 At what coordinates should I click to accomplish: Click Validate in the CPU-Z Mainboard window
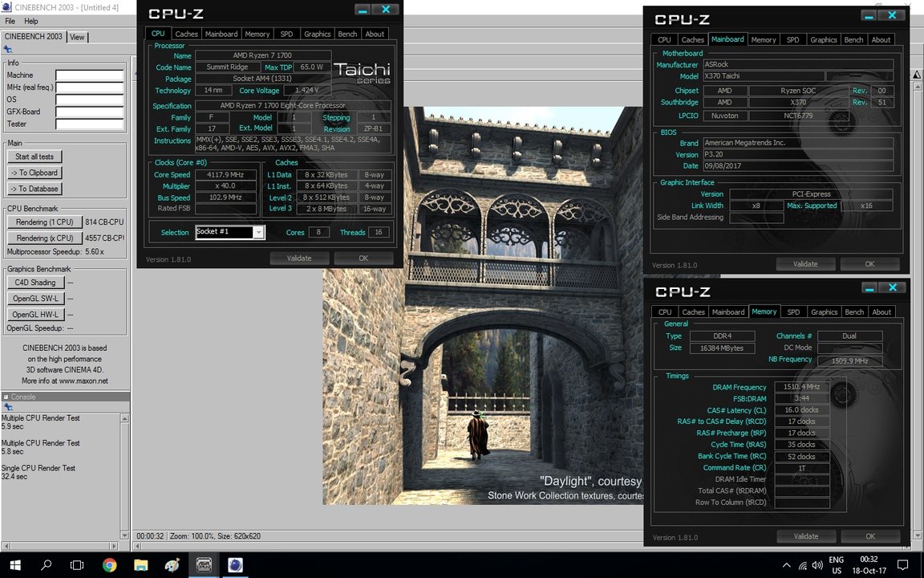click(805, 264)
